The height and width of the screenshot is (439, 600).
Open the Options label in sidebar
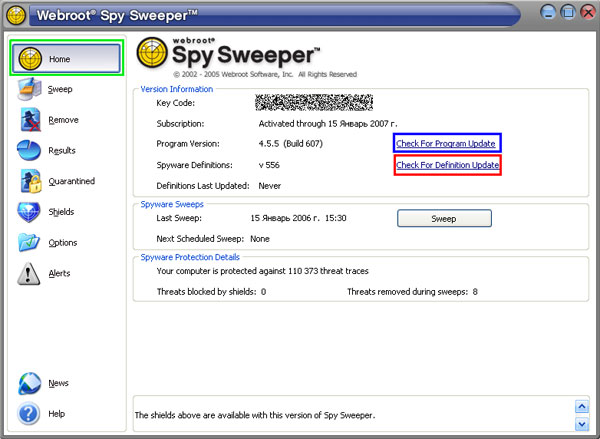tap(63, 243)
